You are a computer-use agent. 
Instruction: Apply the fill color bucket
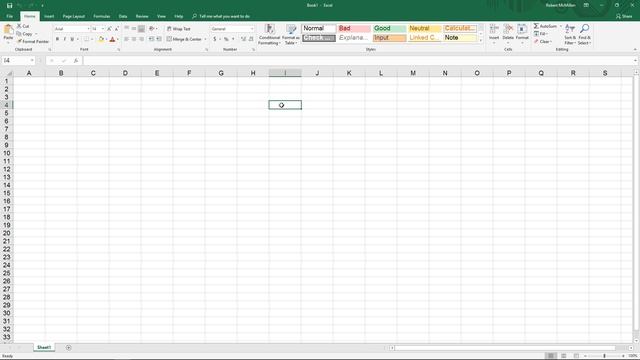tap(101, 39)
